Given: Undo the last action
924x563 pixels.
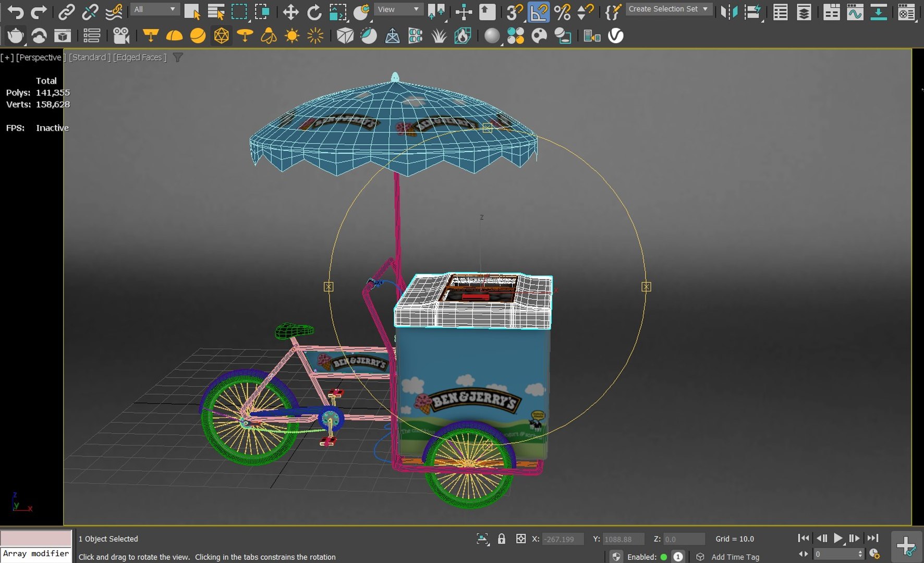Looking at the screenshot, I should click(x=15, y=11).
